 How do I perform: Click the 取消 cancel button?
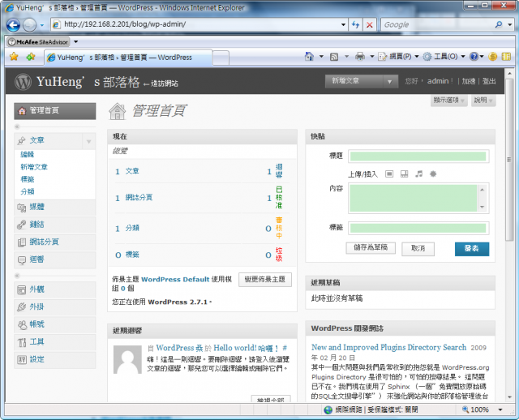tap(418, 249)
